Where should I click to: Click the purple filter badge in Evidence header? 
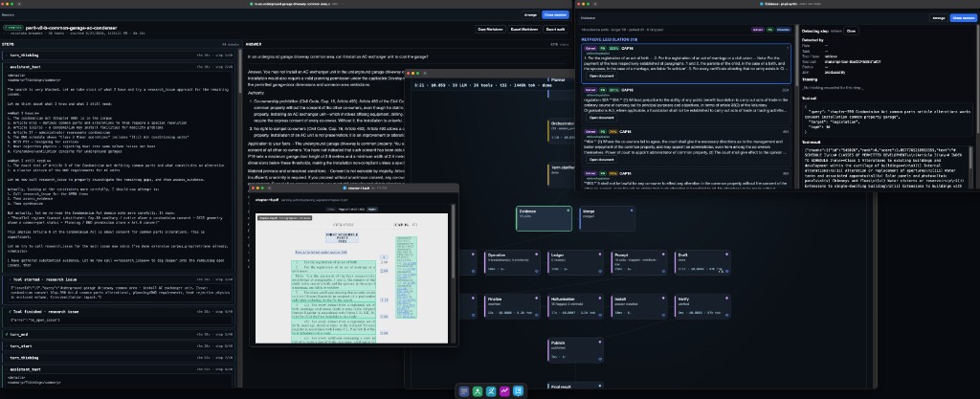[757, 30]
